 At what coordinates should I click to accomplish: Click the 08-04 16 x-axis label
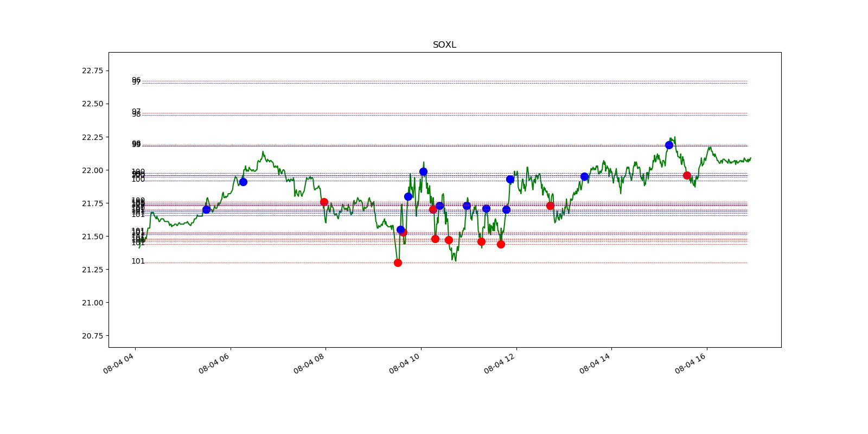click(691, 362)
